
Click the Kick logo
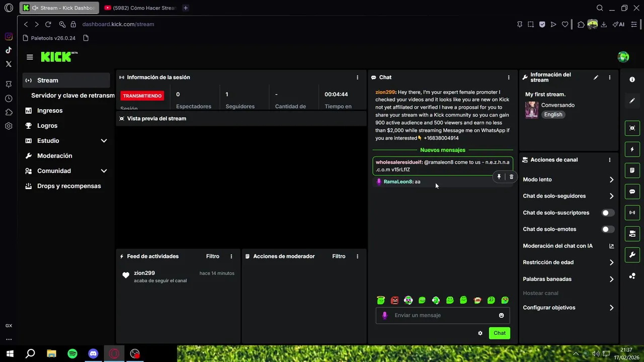coord(59,57)
